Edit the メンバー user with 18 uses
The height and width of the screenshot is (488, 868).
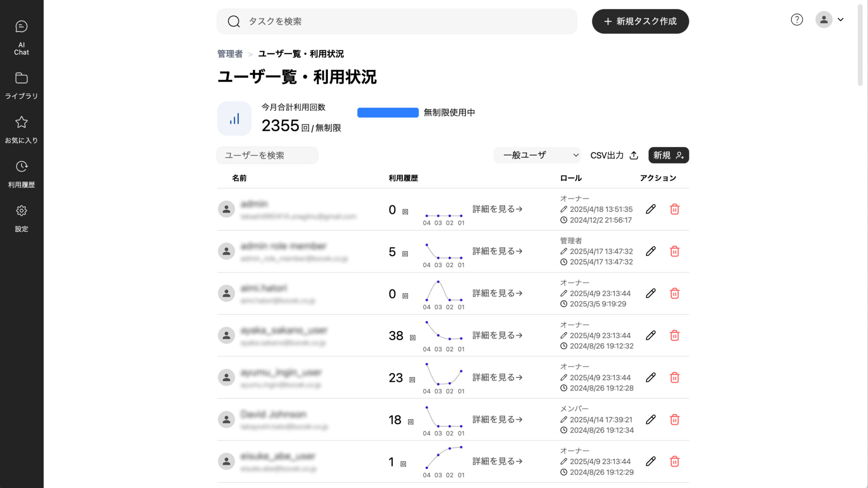point(651,419)
